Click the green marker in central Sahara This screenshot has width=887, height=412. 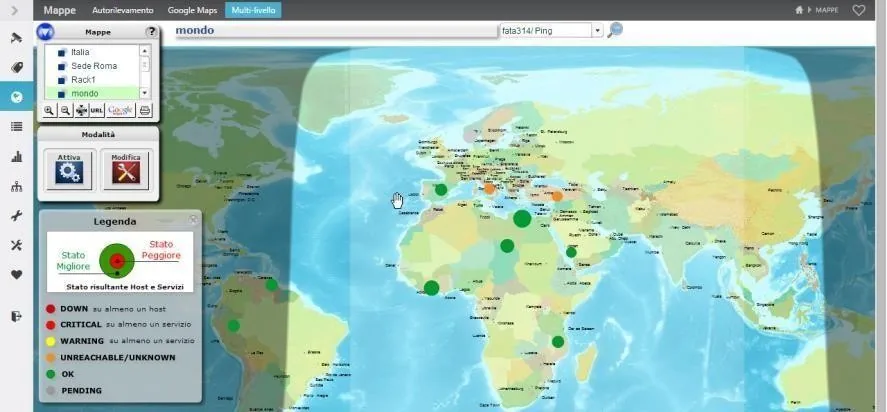coord(507,246)
